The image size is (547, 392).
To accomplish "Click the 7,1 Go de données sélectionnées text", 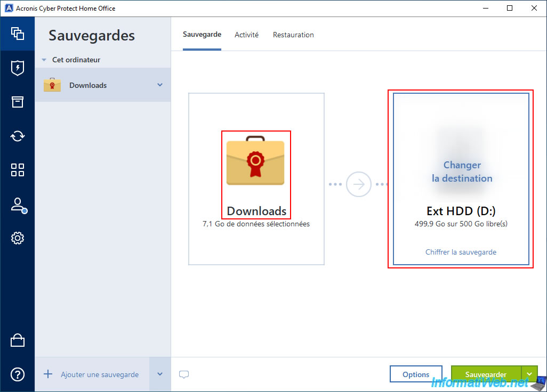I will point(256,224).
